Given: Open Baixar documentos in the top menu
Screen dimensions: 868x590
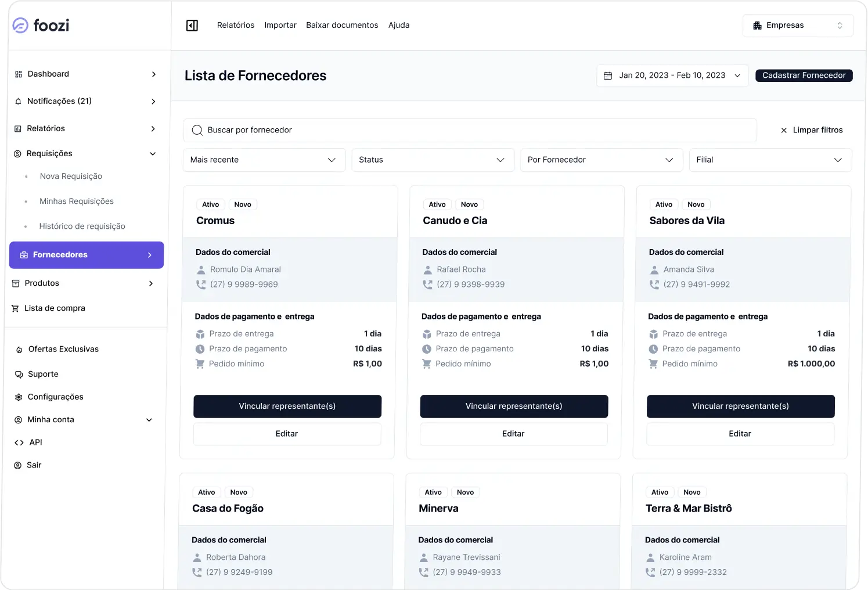Looking at the screenshot, I should click(342, 26).
